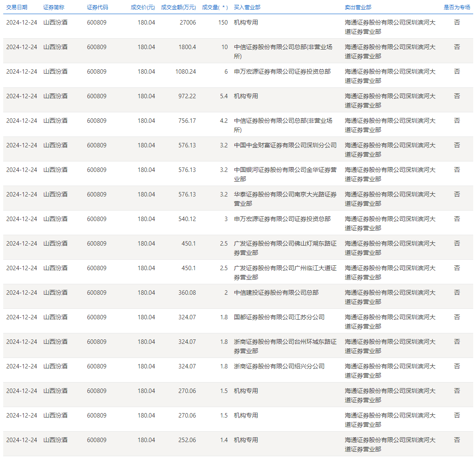Select the amount cell 1080.24
476x457 pixels.
tap(186, 72)
